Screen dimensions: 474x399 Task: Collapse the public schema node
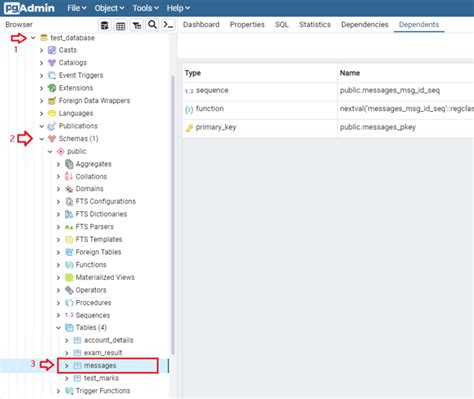click(50, 152)
